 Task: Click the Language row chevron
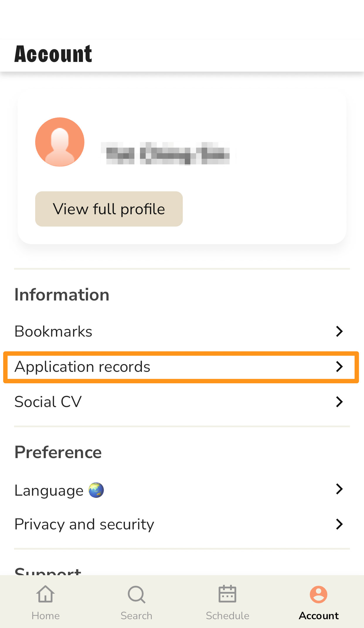tap(339, 489)
